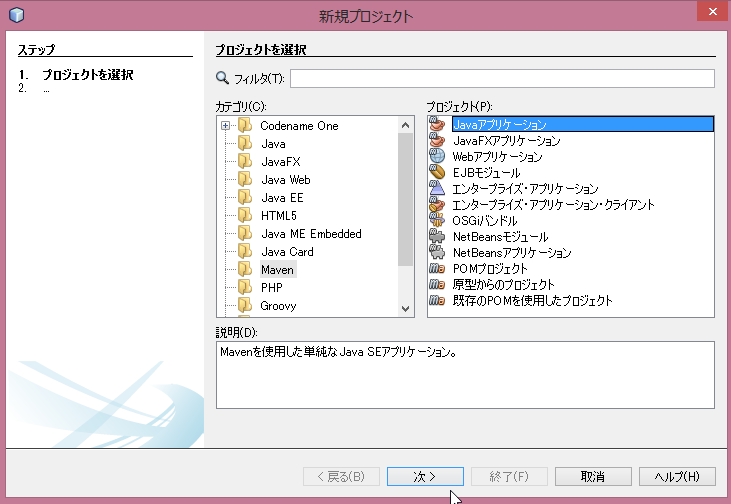Viewport: 731px width, 504px height.
Task: Click the category list scrollbar thumb
Action: point(405,199)
